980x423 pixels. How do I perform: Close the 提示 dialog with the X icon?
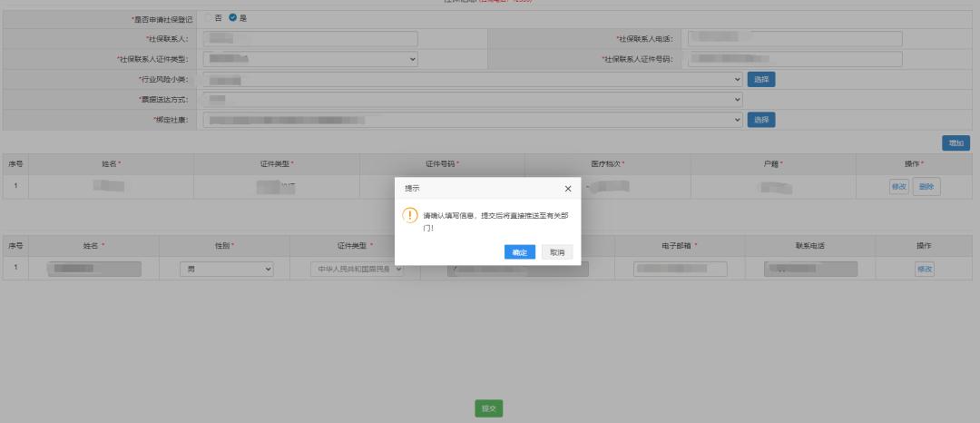pos(568,188)
